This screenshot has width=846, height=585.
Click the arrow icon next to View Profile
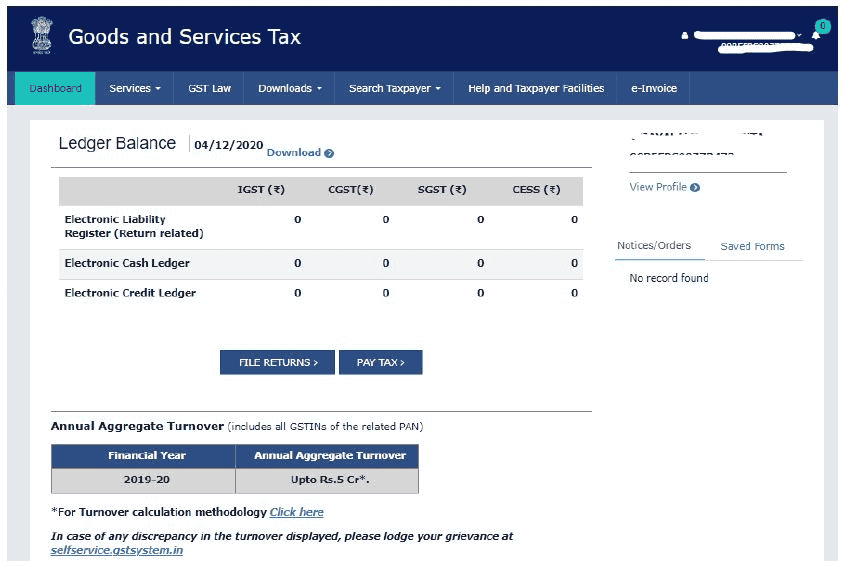[x=693, y=187]
